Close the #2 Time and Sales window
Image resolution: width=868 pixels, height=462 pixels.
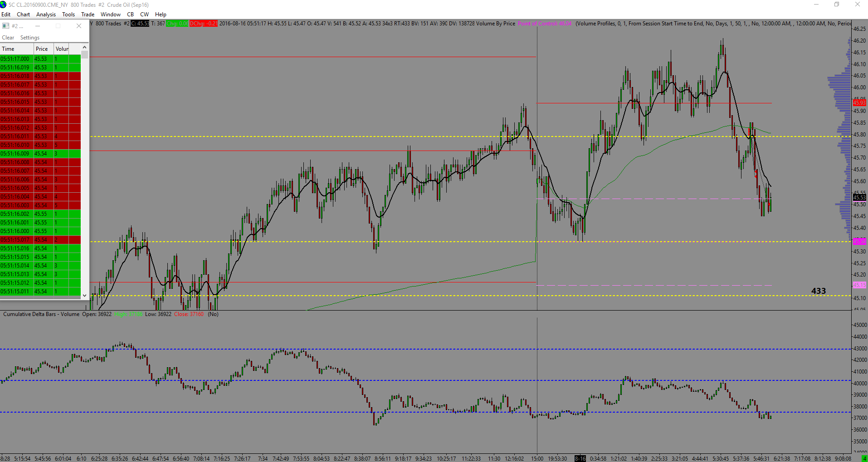pyautogui.click(x=79, y=26)
